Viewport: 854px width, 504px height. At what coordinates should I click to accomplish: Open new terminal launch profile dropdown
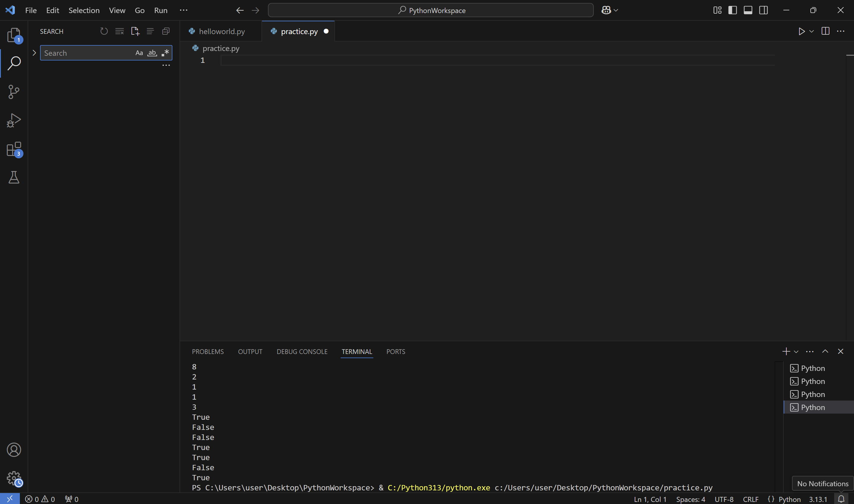tap(796, 352)
